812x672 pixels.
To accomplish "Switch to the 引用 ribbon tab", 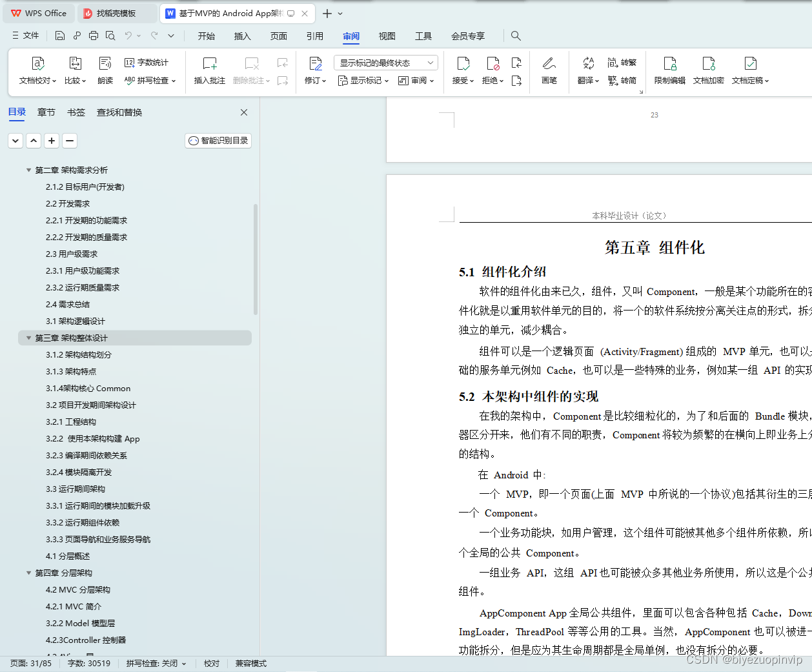I will click(x=315, y=36).
